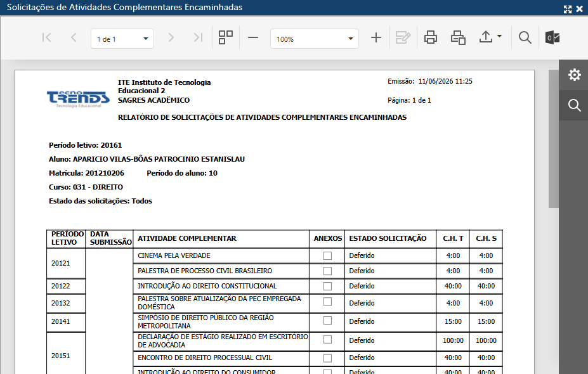Click 'Curso: 031 - DIREITO' text
588x374 pixels.
86,187
